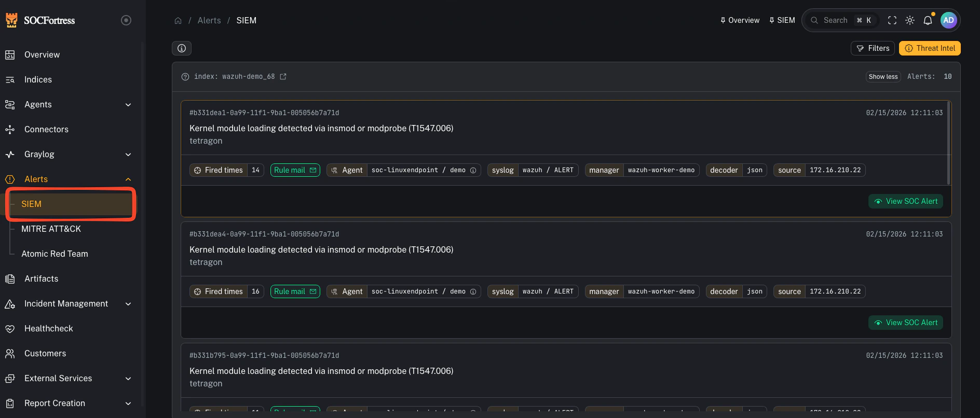Click syslog wazuh / ALERT tag on second alert
The width and height of the screenshot is (980, 418).
(x=533, y=291)
